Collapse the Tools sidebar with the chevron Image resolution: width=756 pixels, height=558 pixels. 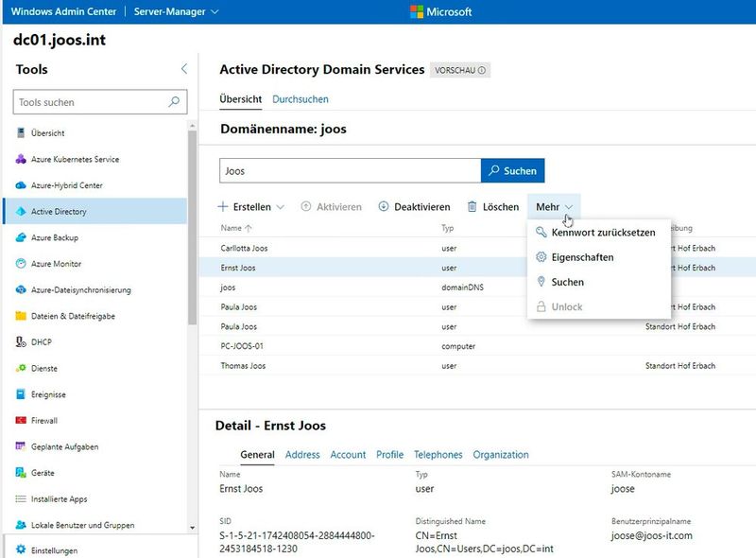182,69
